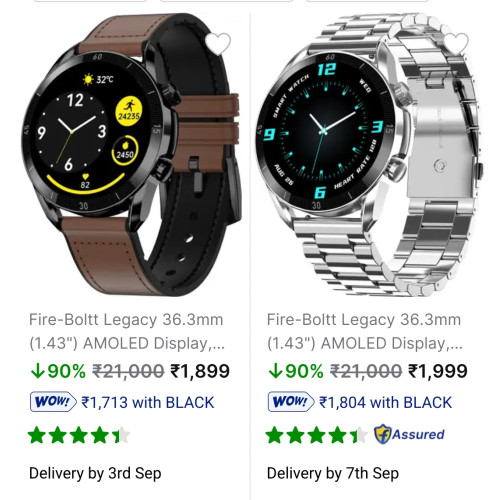Open first Fire-Boltt Legacy 36.3mm title
This screenshot has width=500, height=500.
click(127, 331)
